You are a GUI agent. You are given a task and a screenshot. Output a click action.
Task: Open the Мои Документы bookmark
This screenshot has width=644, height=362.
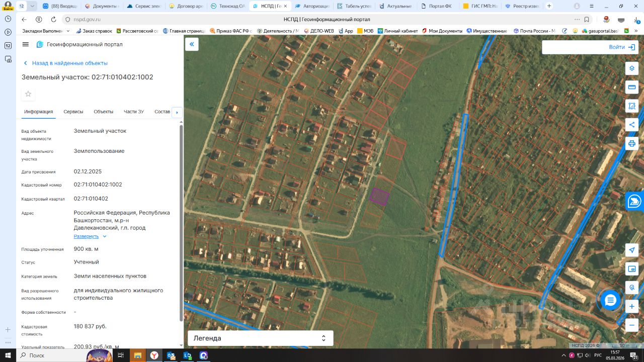pos(442,31)
